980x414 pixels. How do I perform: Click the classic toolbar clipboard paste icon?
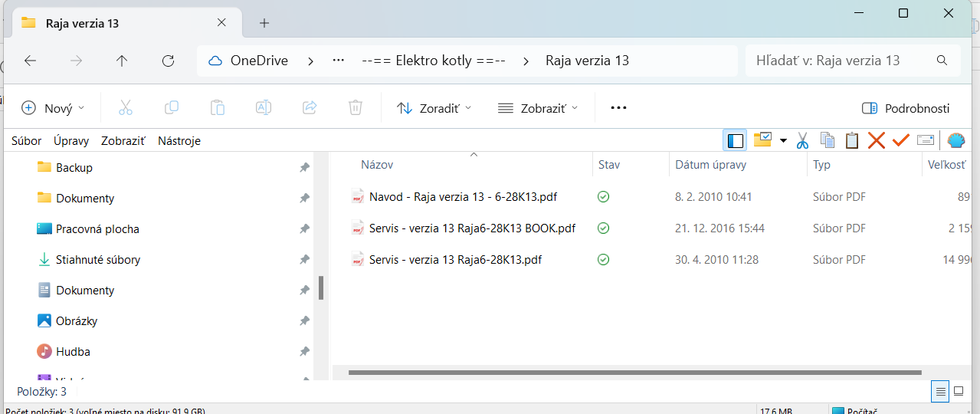coord(851,140)
